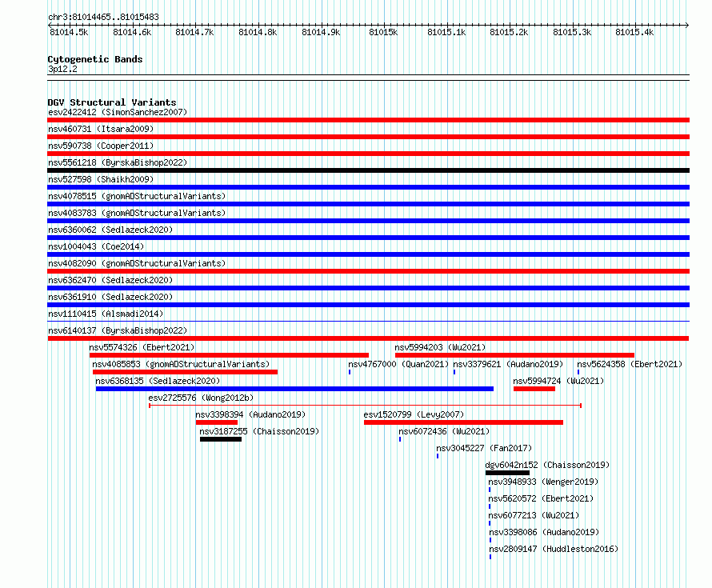
Task: Select nsv6362470 (Sedlazeck2020) label
Action: coord(110,280)
